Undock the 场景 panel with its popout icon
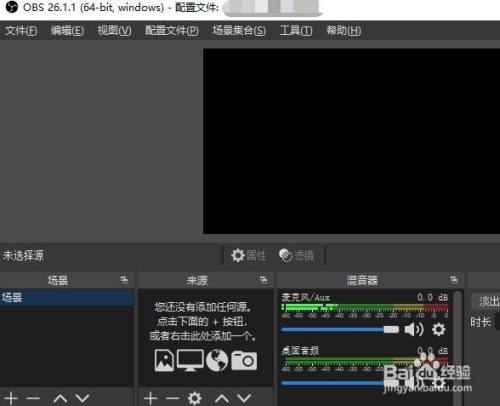The image size is (500, 406). (124, 280)
